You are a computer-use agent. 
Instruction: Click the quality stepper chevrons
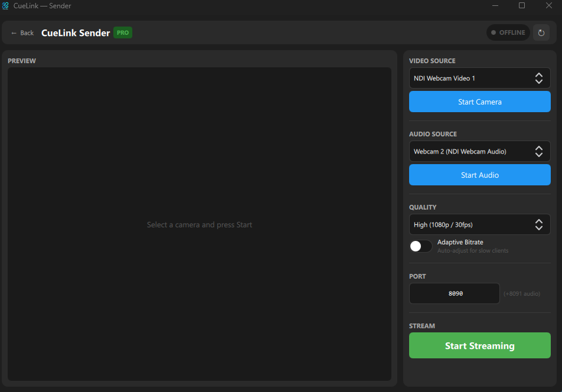[x=539, y=224]
